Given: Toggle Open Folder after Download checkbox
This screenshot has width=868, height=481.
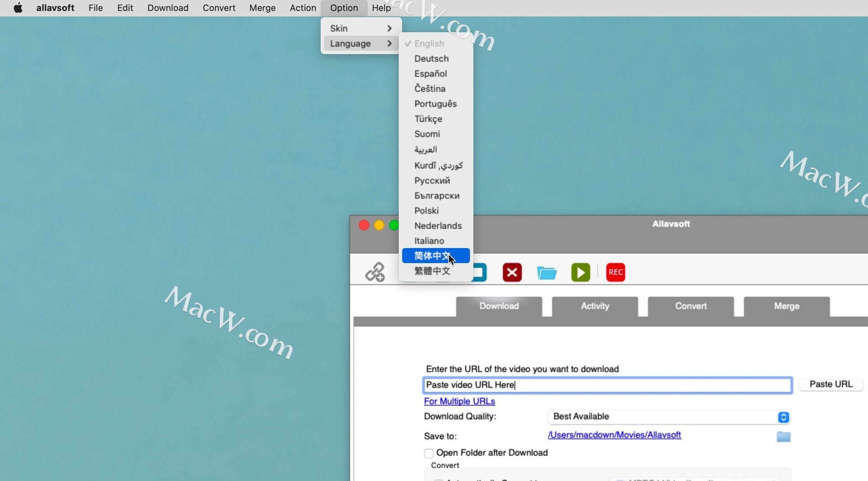Looking at the screenshot, I should [x=429, y=453].
